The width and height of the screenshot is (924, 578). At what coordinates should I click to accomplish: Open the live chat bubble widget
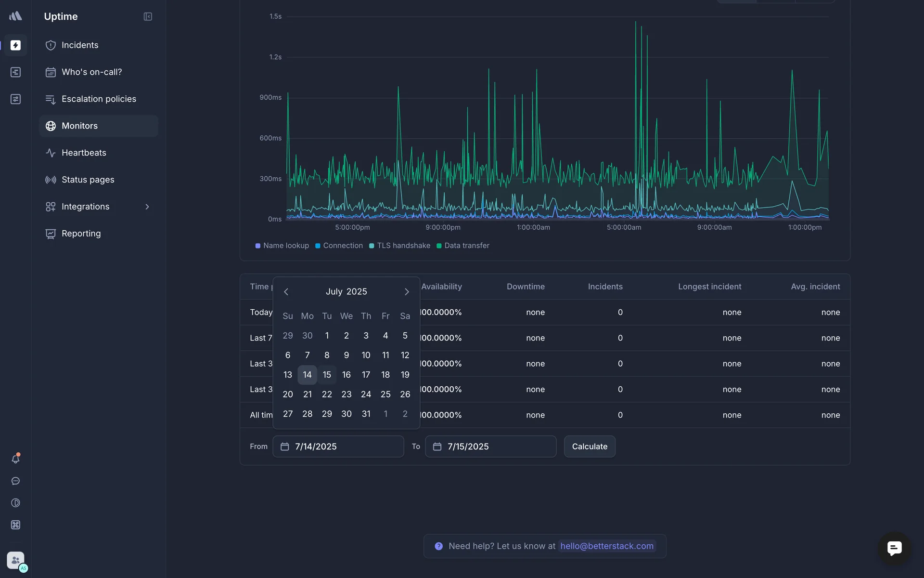(x=894, y=548)
